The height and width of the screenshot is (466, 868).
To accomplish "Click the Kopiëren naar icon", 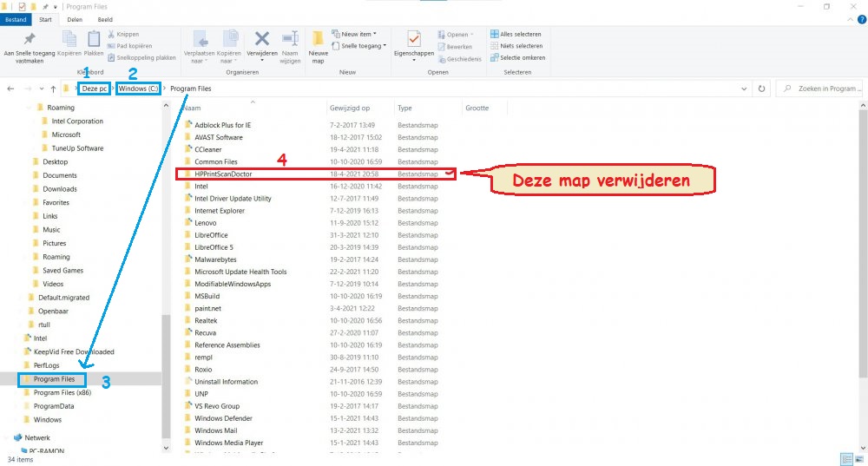I will pos(230,39).
